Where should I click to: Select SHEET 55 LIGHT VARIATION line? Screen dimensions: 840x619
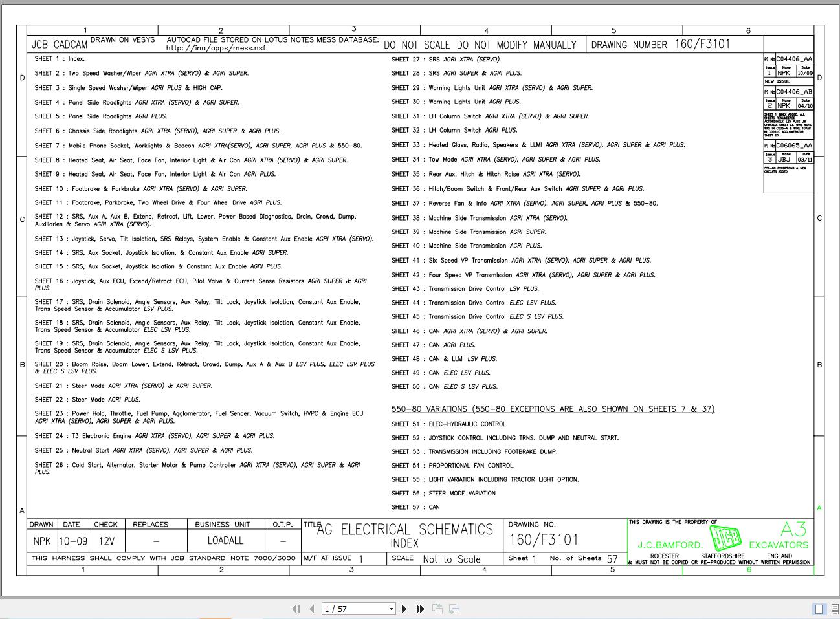485,480
